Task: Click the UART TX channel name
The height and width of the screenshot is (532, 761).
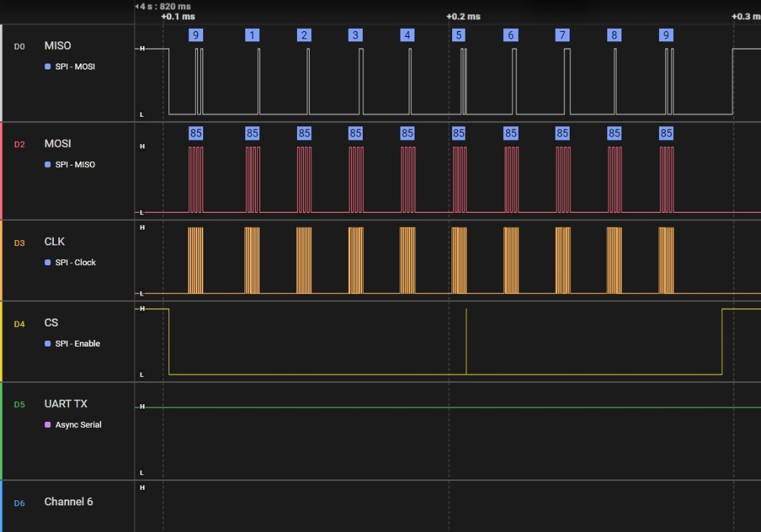Action: pos(66,403)
